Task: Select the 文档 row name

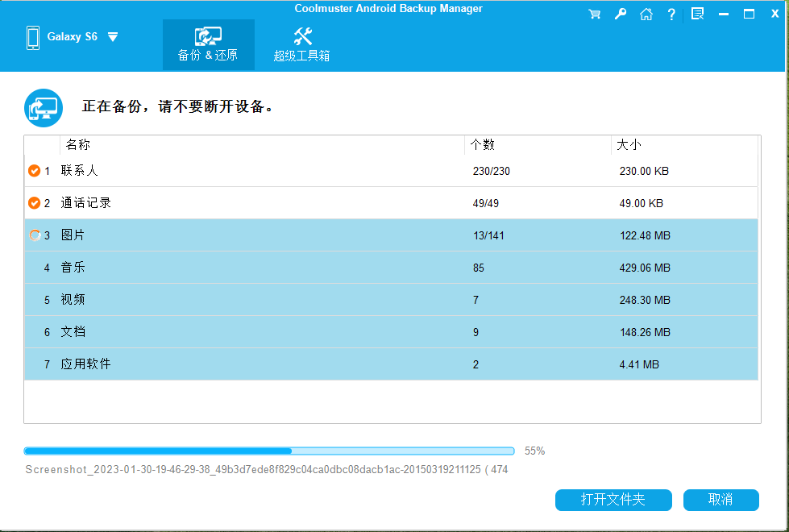Action: (x=73, y=331)
